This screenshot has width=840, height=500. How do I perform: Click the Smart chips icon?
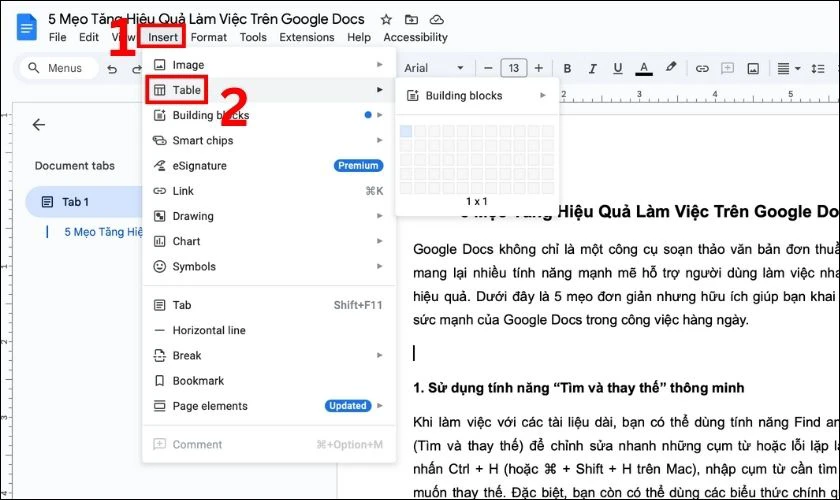tap(160, 140)
